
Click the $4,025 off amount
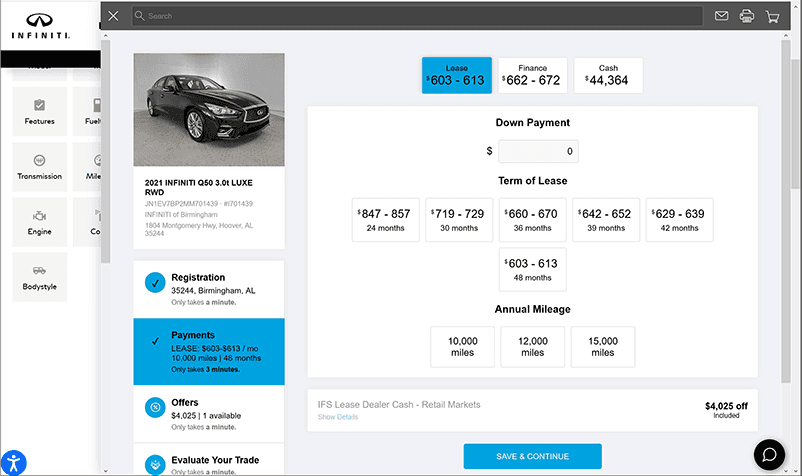pyautogui.click(x=726, y=406)
